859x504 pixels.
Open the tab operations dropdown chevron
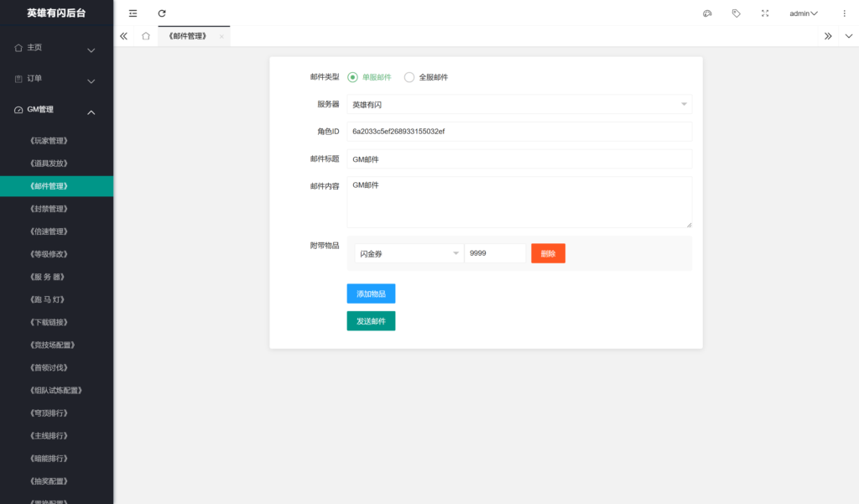pos(849,36)
